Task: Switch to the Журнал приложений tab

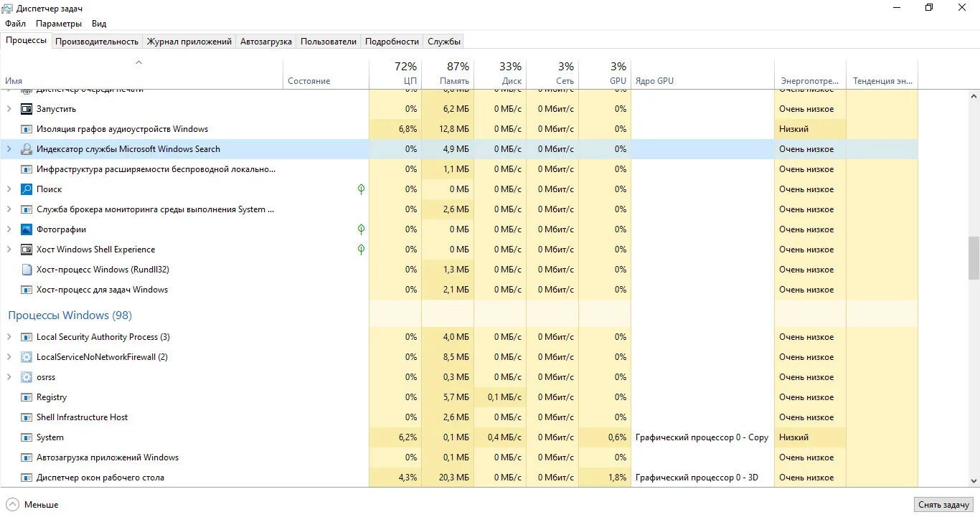Action: (189, 42)
